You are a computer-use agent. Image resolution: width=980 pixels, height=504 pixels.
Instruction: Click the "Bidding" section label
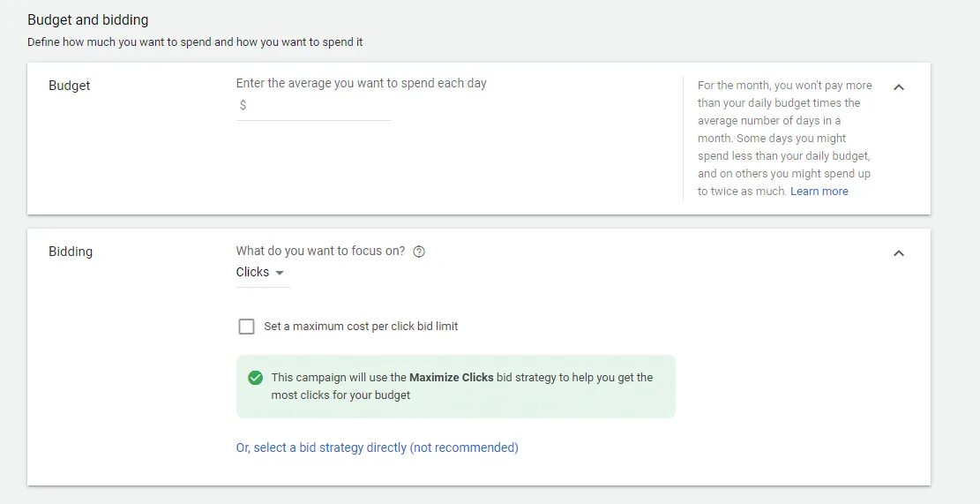tap(71, 252)
